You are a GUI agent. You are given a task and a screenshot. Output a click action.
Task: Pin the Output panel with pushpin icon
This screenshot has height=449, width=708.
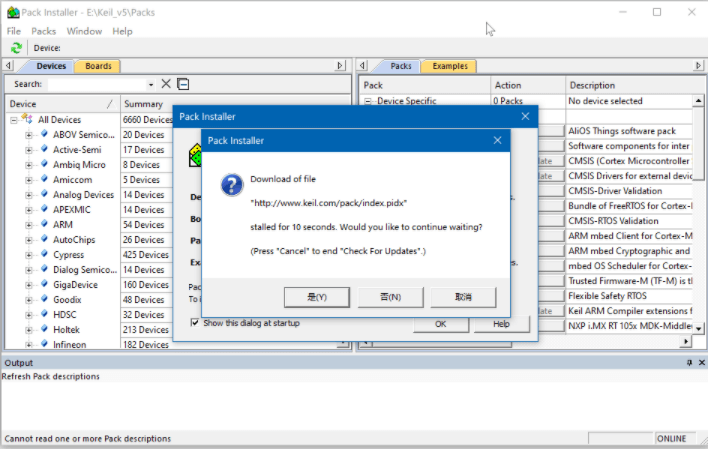[x=688, y=363]
